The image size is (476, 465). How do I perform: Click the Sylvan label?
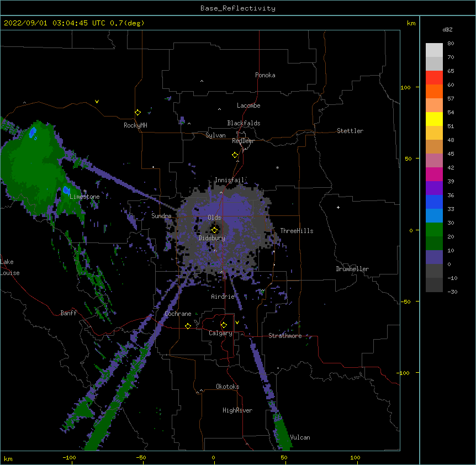[215, 135]
